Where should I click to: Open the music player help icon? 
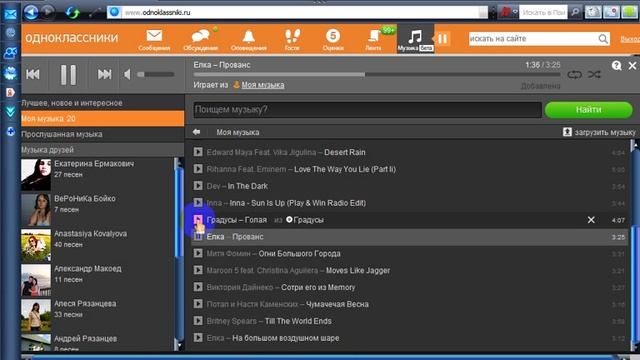click(x=616, y=65)
